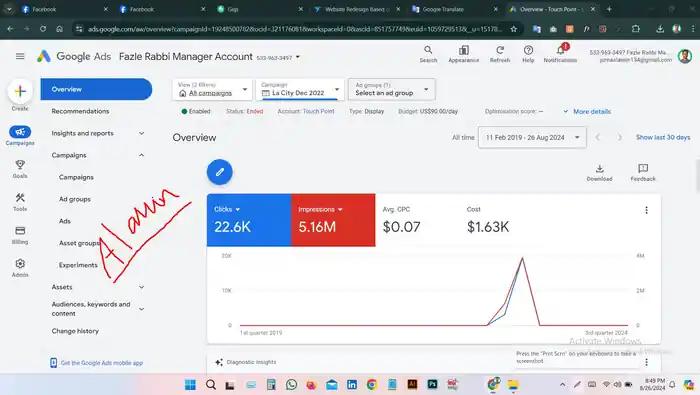Bookmark page with star icon
The image size is (700, 395).
click(x=513, y=29)
